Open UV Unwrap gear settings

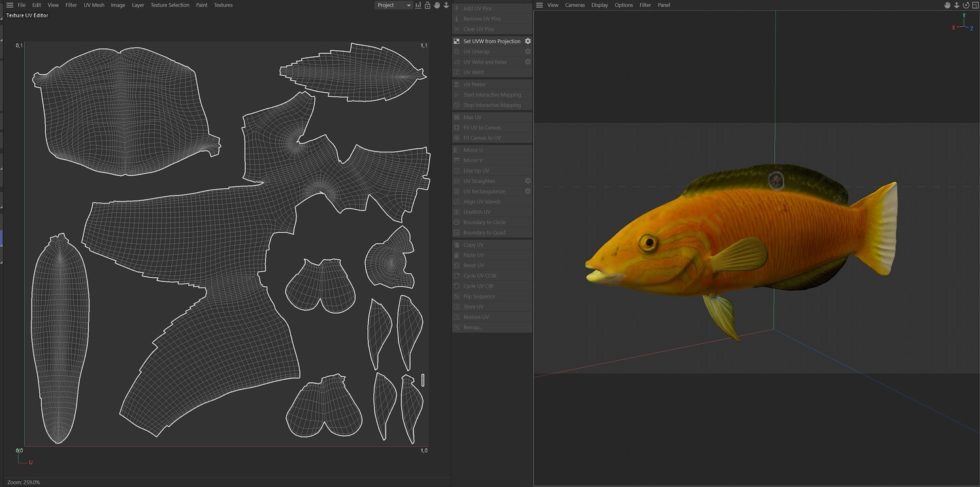pos(528,52)
